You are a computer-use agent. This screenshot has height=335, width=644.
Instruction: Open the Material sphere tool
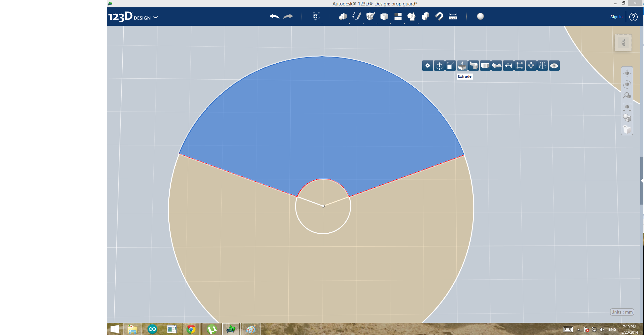coord(480,16)
